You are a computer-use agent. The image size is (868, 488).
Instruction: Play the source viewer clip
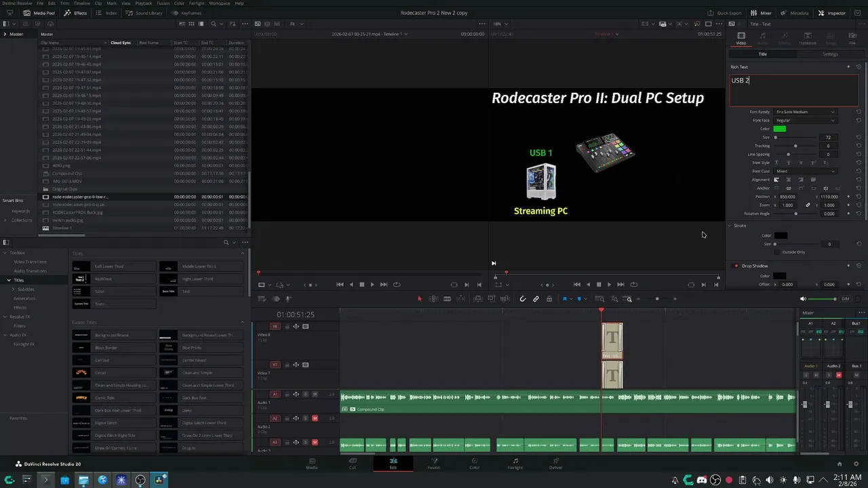click(x=372, y=285)
